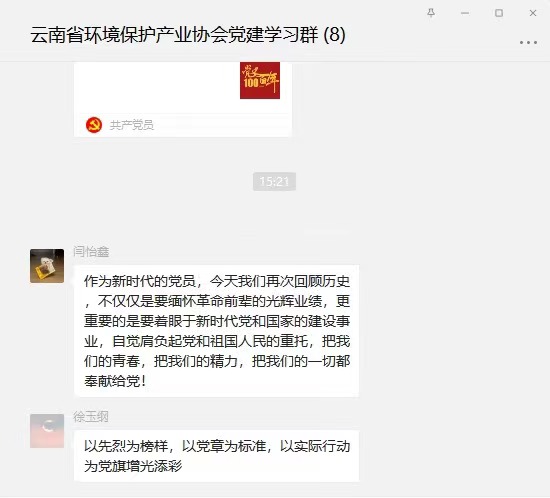Image resolution: width=550 pixels, height=498 pixels.
Task: Click the text 为党旗增光添彩 in last message
Action: point(133,466)
